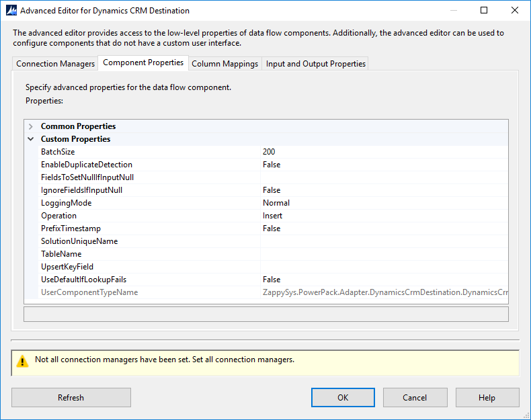The height and width of the screenshot is (420, 531).
Task: Click the empty SolutionUniqueName value field
Action: (384, 241)
